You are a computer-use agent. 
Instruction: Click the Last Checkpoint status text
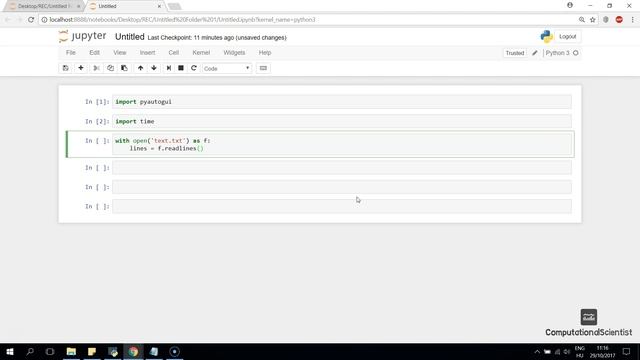tap(217, 38)
